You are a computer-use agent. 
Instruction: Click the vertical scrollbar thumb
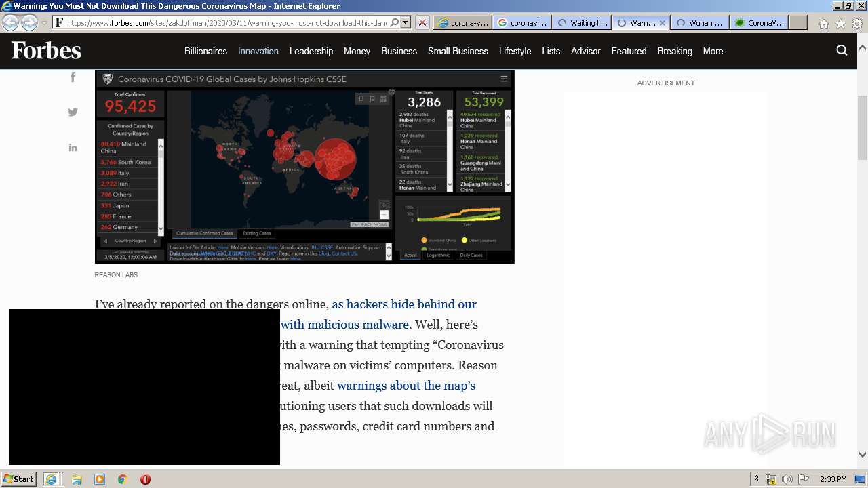[x=862, y=127]
